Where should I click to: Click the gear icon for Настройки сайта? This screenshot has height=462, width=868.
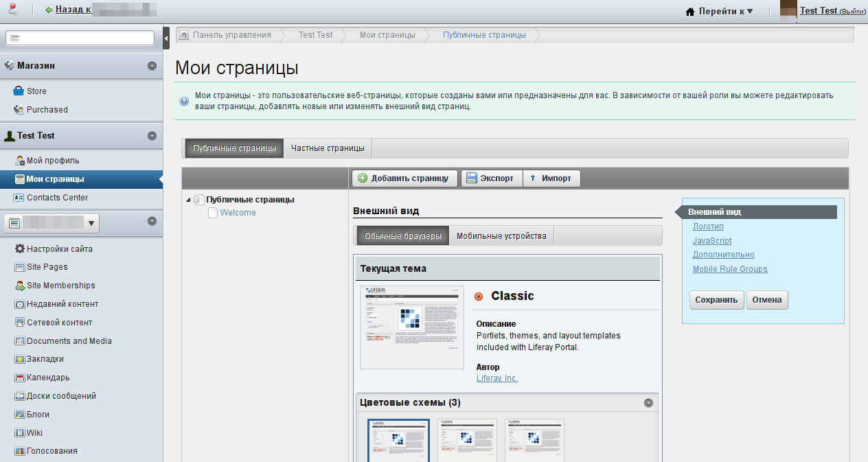(x=20, y=249)
